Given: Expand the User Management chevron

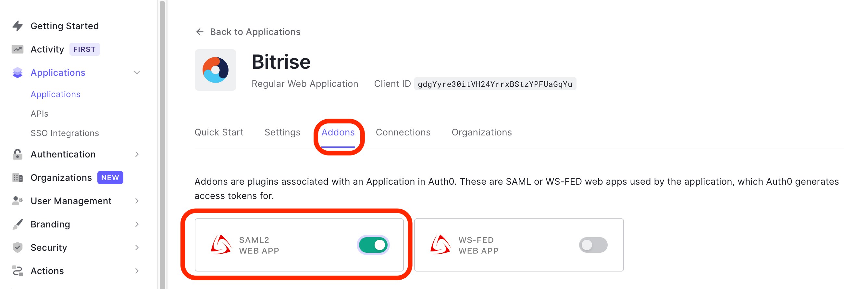Looking at the screenshot, I should pyautogui.click(x=137, y=201).
